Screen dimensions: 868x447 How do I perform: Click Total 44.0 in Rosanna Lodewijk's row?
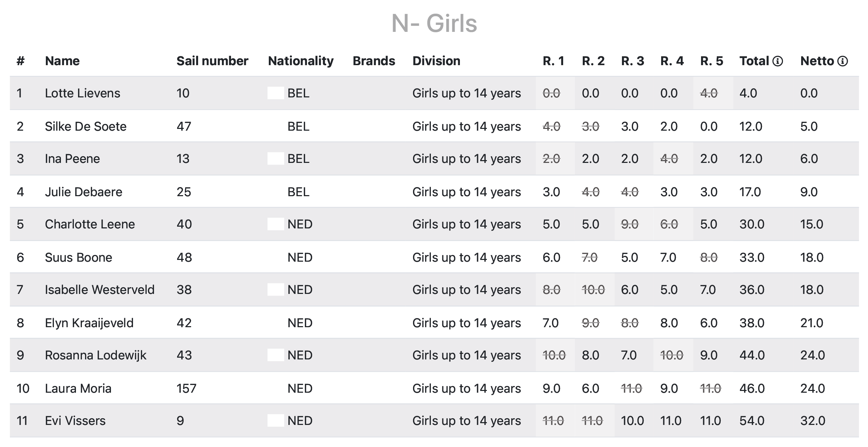[x=752, y=355]
